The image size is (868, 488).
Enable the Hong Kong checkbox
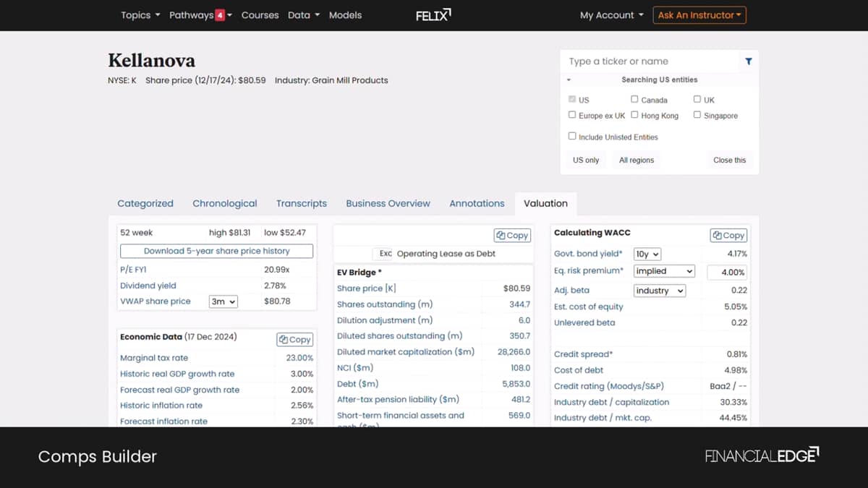(634, 115)
